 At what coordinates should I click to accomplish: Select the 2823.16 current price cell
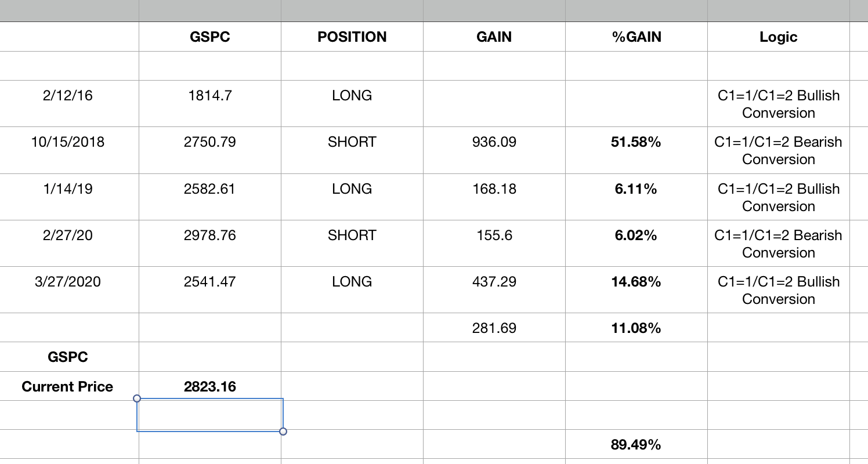209,387
